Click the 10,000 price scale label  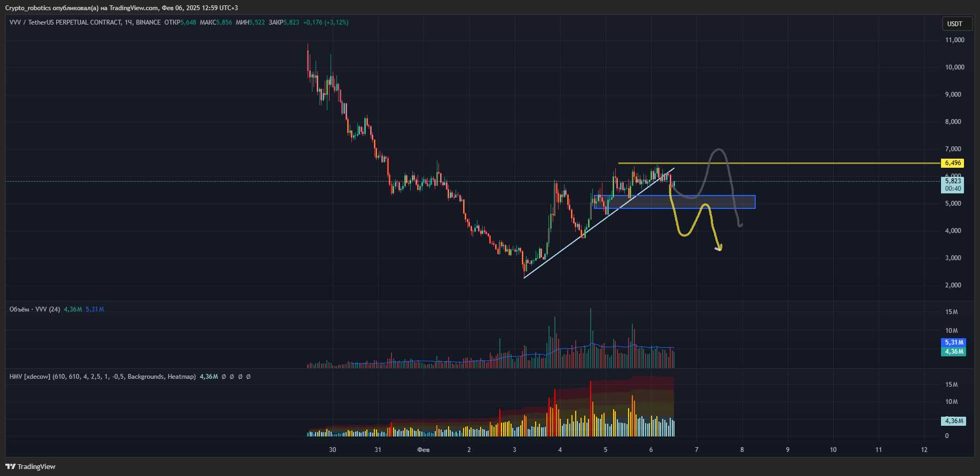[x=954, y=67]
